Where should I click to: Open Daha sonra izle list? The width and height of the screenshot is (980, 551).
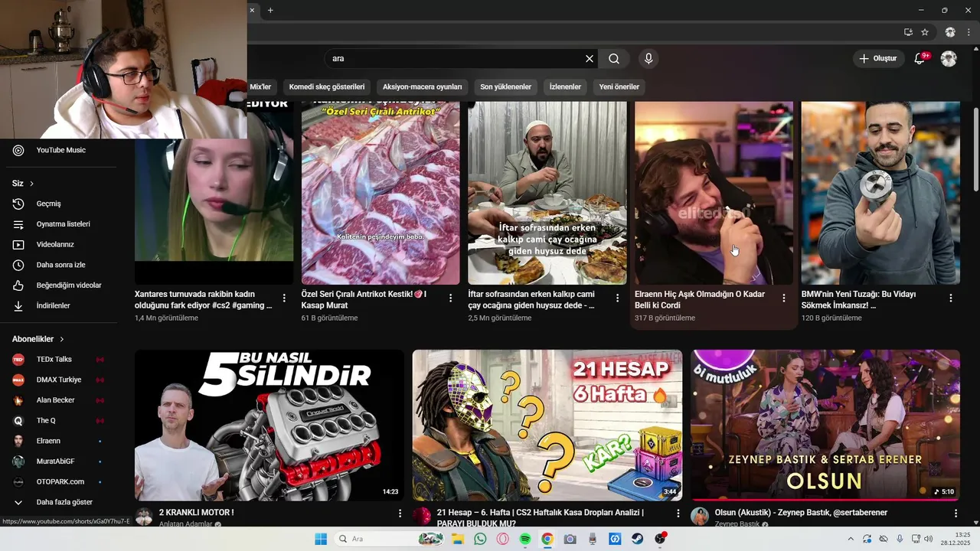coord(61,265)
